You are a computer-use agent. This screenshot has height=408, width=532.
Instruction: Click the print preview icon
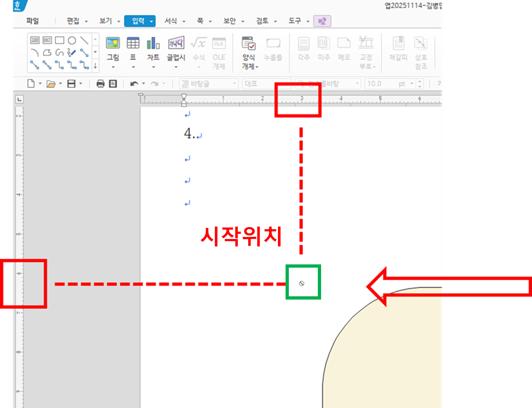point(113,84)
